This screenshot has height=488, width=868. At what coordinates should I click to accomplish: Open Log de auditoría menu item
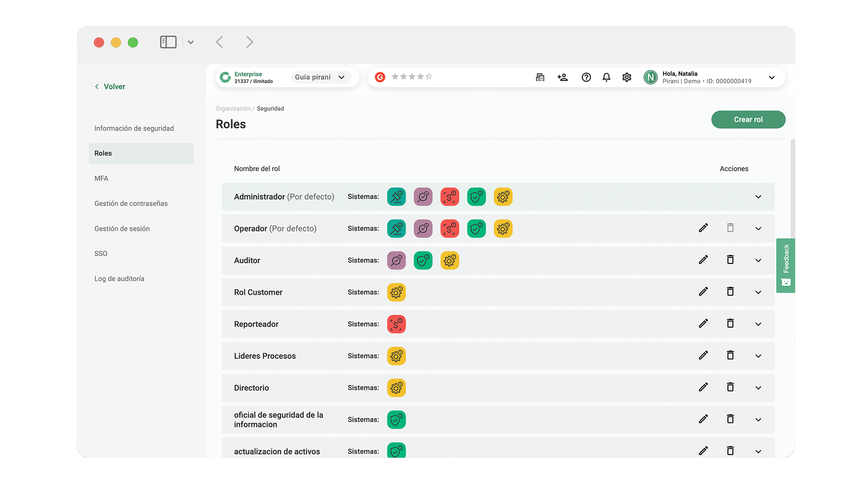pyautogui.click(x=119, y=279)
